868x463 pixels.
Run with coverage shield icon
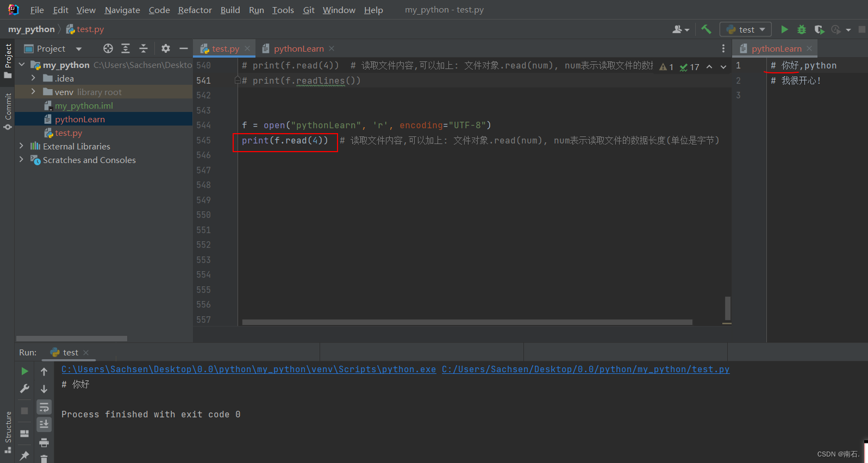click(819, 29)
